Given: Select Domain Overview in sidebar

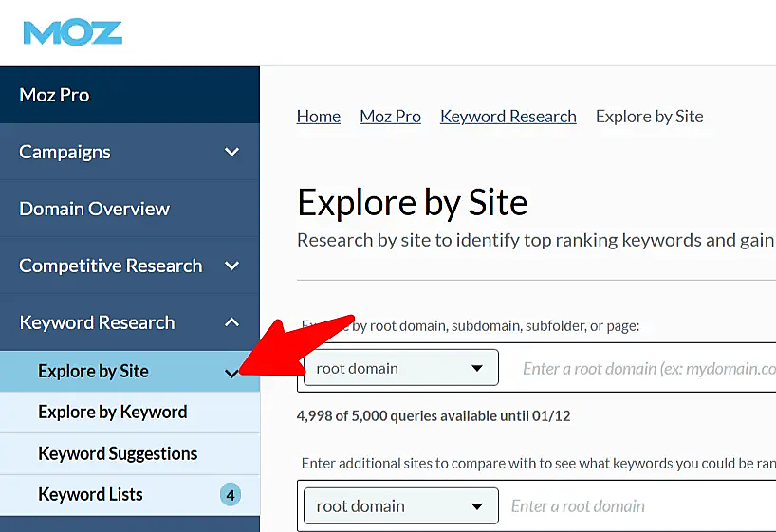Looking at the screenshot, I should (x=94, y=209).
